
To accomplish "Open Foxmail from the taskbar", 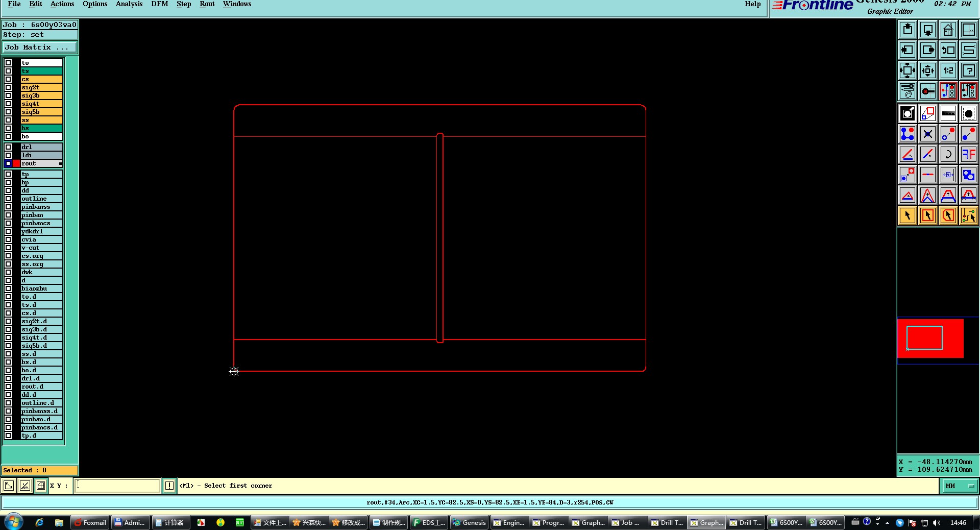I will pos(90,522).
